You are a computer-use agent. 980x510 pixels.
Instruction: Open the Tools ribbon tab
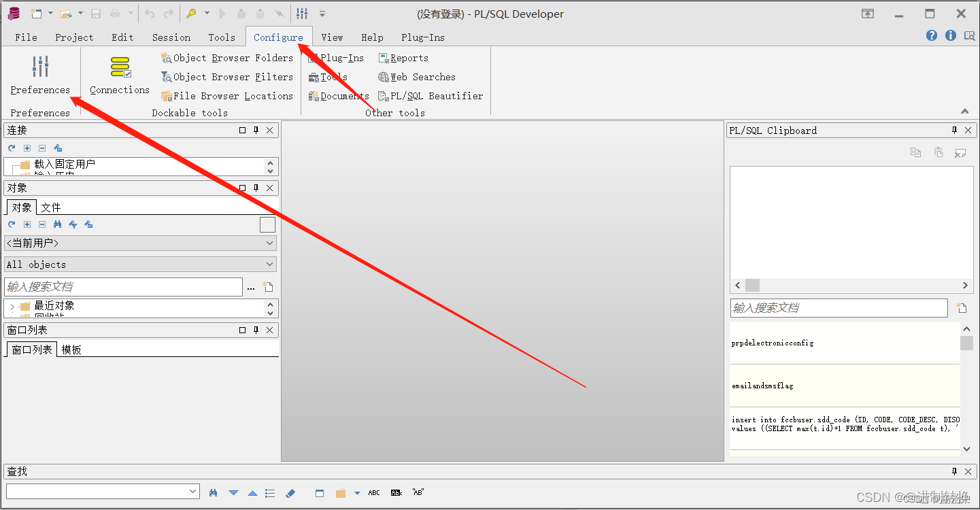(222, 37)
